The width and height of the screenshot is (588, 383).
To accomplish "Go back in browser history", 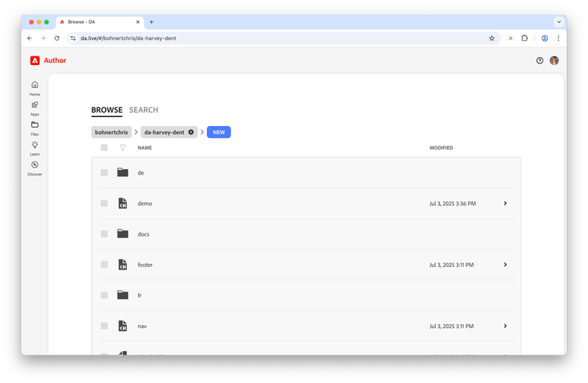I will [x=30, y=38].
